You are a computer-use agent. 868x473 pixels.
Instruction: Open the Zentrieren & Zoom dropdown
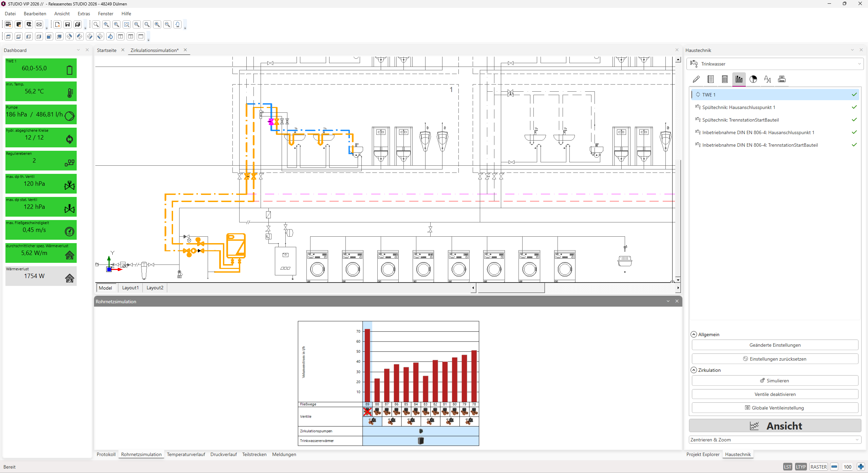[775, 440]
